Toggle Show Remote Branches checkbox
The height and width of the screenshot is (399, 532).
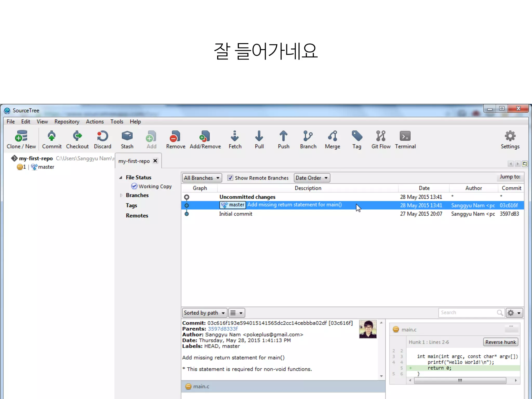click(x=230, y=178)
